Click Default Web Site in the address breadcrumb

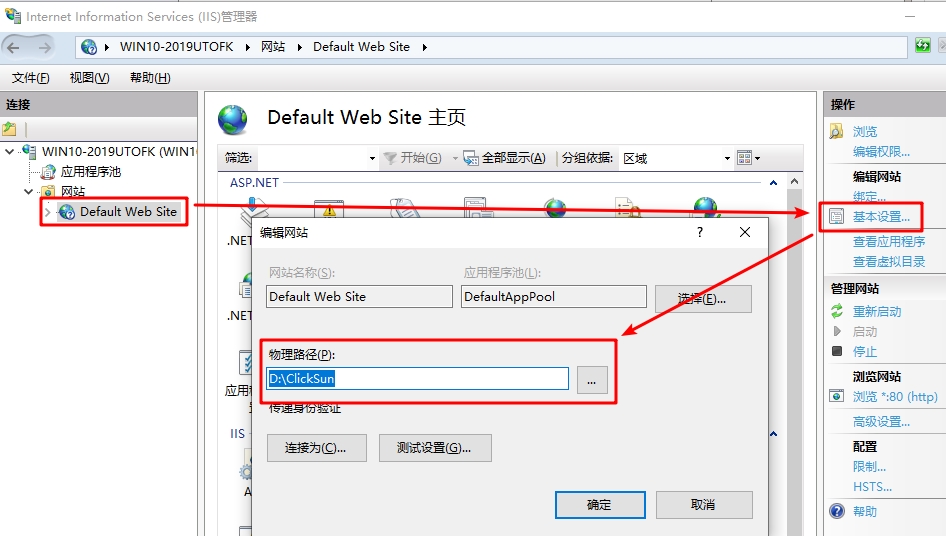[361, 46]
